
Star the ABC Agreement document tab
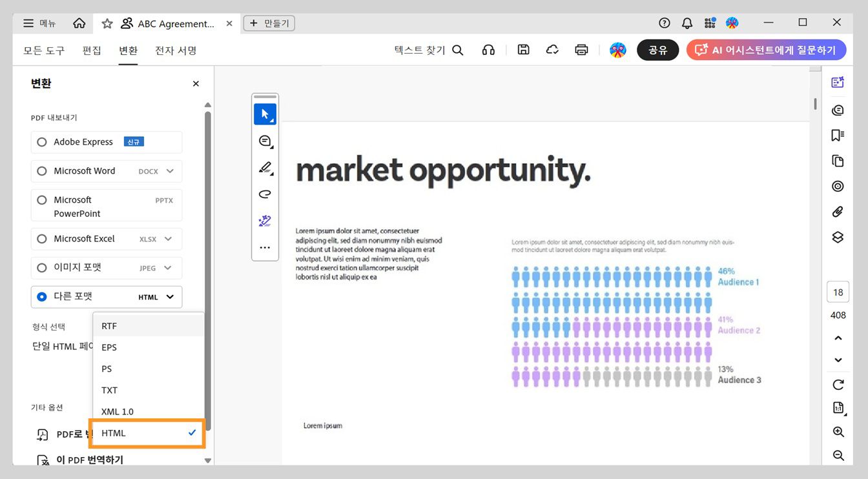point(107,23)
